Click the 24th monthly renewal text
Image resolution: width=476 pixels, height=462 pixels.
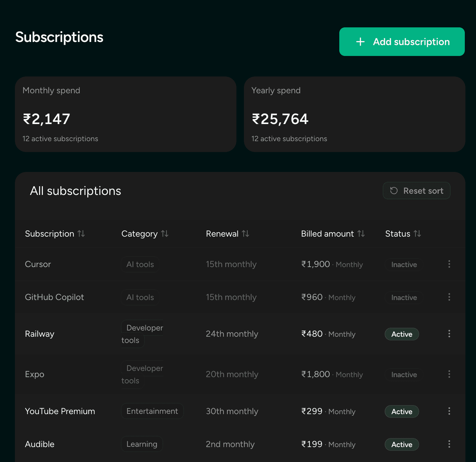[x=232, y=334]
